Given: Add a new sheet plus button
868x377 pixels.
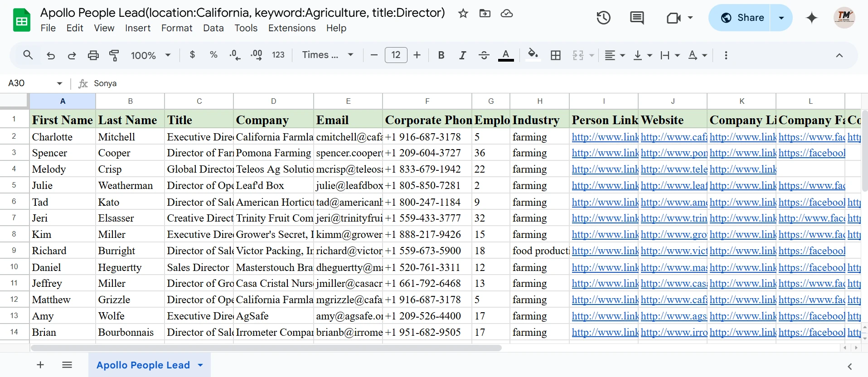Looking at the screenshot, I should (x=40, y=365).
